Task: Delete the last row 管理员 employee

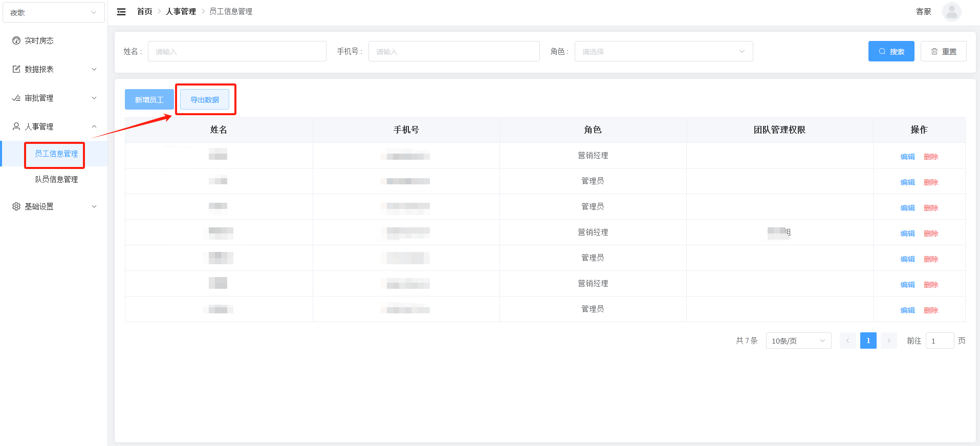Action: coord(931,310)
